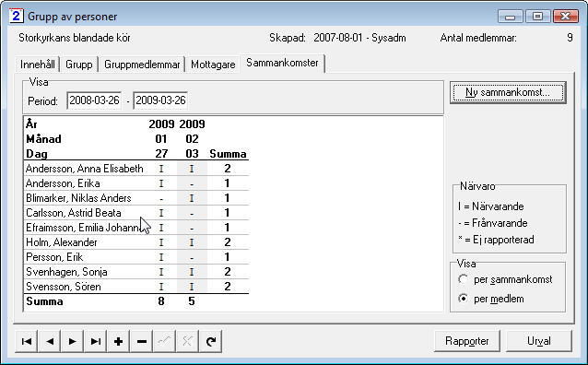The width and height of the screenshot is (588, 365).
Task: Close the Grupp av personer window
Action: [566, 17]
